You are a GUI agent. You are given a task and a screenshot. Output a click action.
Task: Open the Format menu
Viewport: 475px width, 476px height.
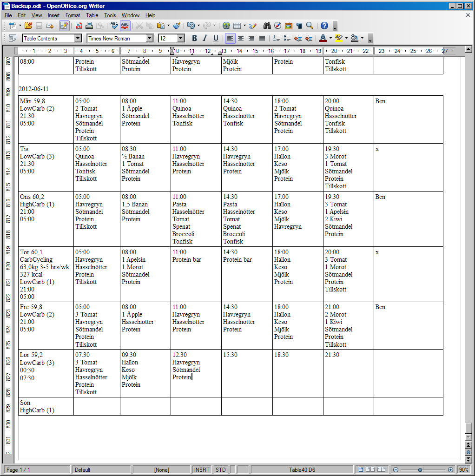coord(73,15)
